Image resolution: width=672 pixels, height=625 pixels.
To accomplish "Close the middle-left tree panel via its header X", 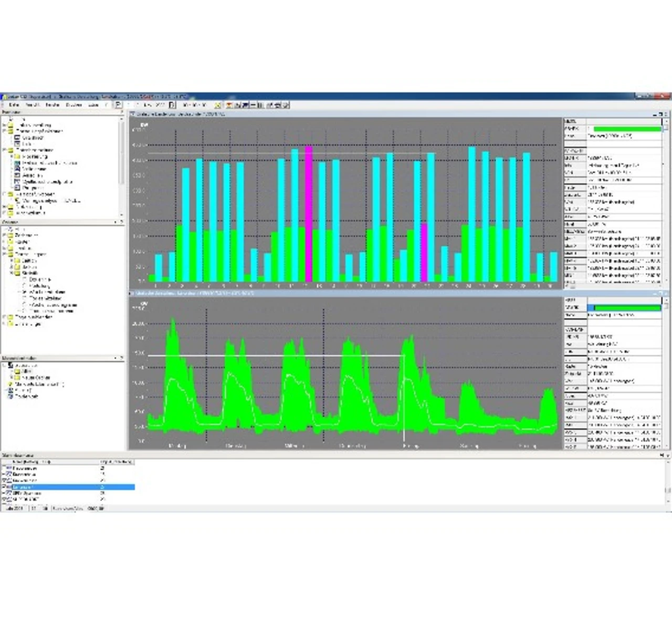I will pyautogui.click(x=121, y=222).
